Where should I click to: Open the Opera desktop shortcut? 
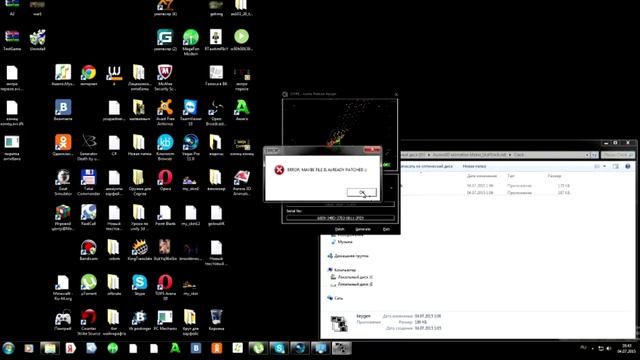(165, 180)
